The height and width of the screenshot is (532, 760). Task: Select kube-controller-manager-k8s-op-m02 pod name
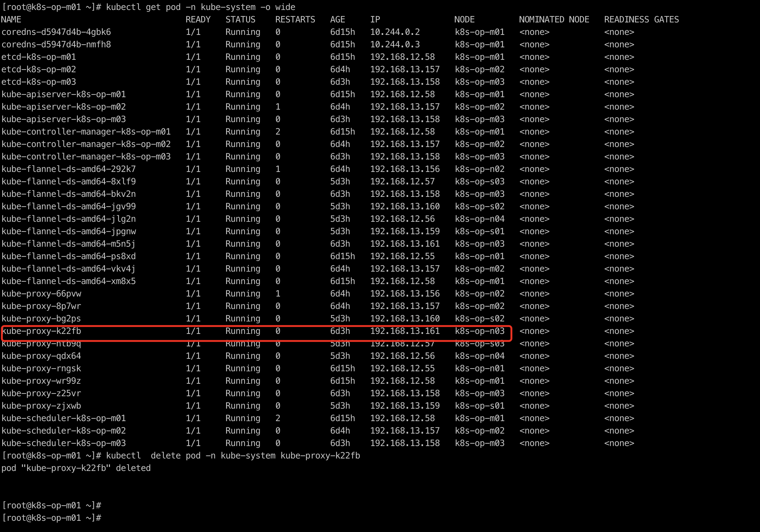[x=86, y=144]
